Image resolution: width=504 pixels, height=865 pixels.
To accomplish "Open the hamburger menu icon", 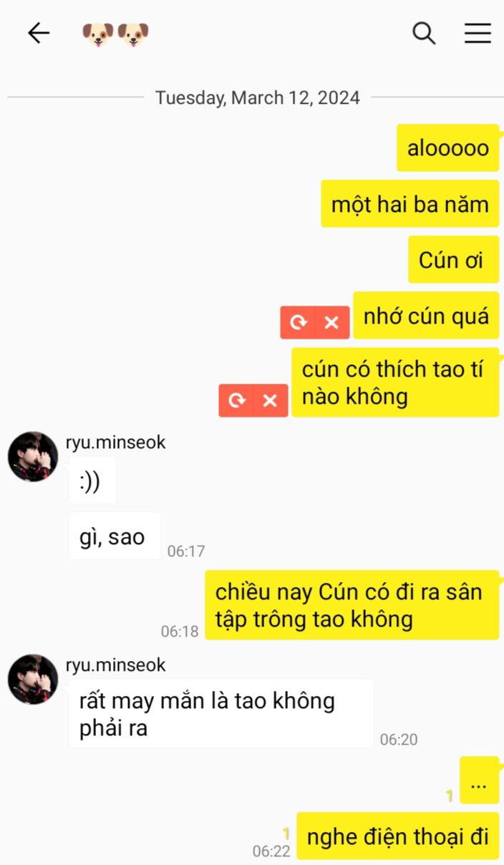I will point(478,33).
